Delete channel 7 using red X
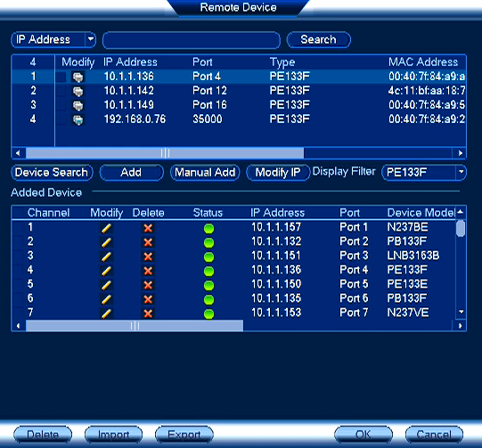Screen dimensions: 482x448 tap(148, 314)
